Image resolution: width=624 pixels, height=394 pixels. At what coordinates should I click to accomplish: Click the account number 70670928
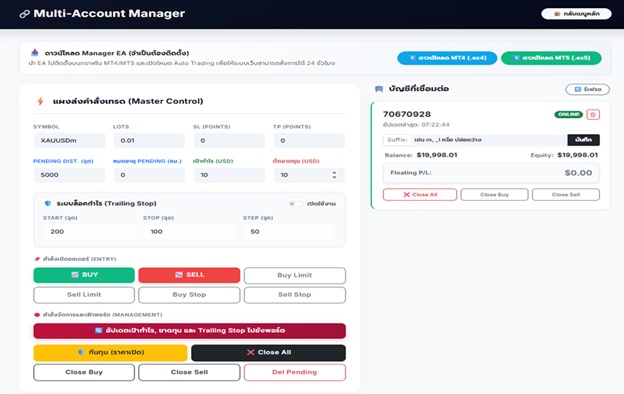click(407, 114)
